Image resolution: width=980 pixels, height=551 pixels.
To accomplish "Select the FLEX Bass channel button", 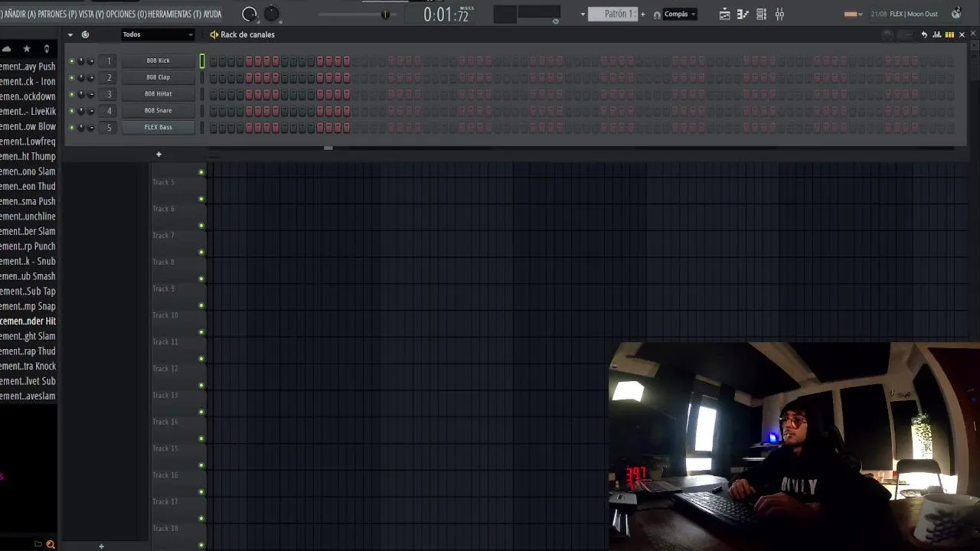I will (158, 127).
